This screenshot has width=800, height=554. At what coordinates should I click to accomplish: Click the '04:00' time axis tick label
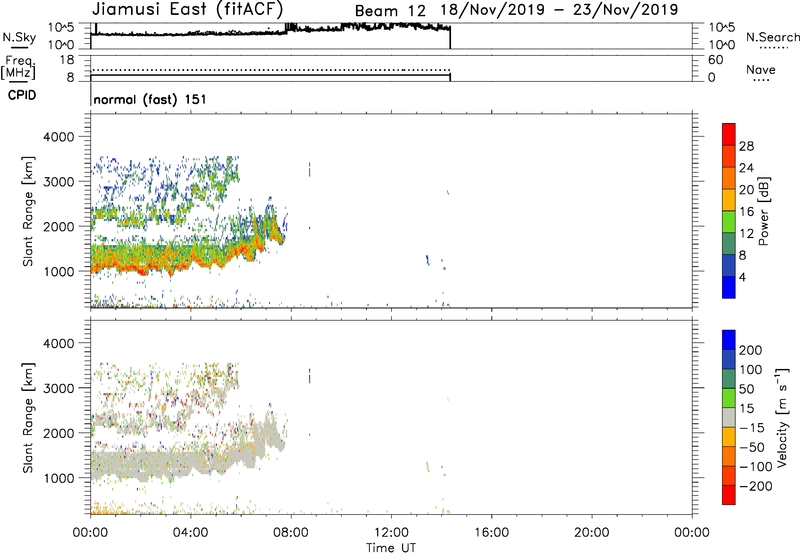(190, 533)
